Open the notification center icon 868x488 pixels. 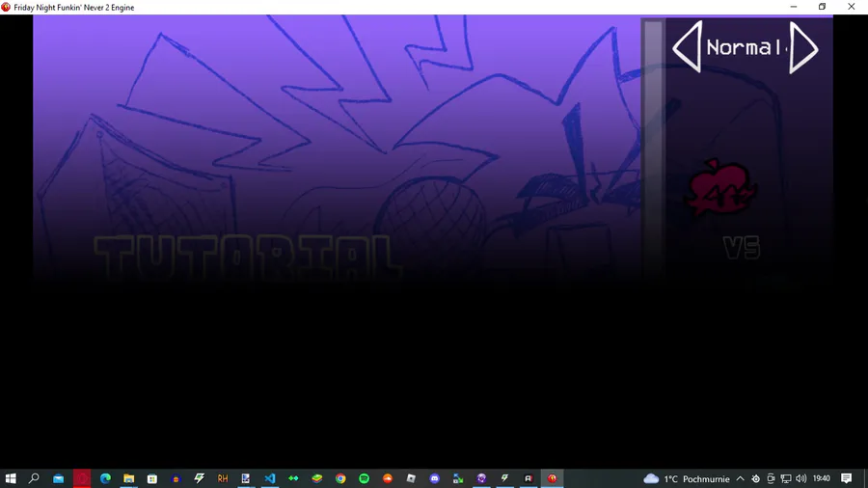(846, 478)
